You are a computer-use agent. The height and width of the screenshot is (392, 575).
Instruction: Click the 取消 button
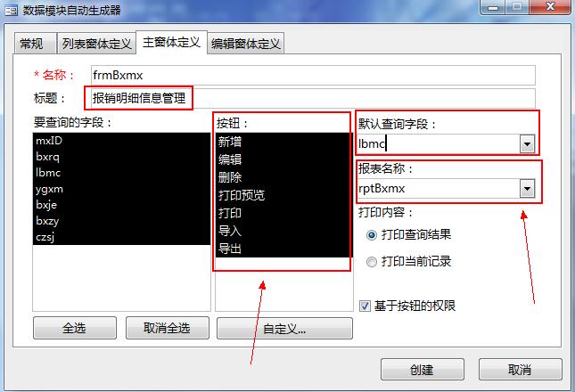pos(520,370)
